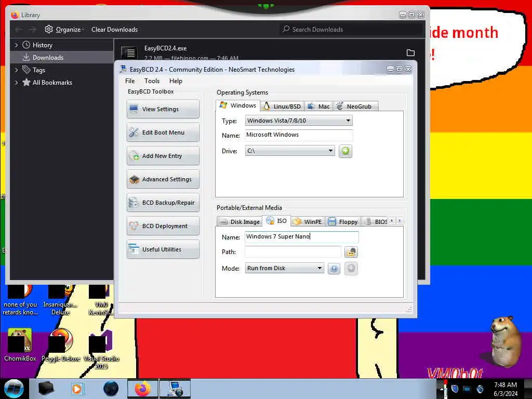Switch to the Linux/BSD tab

(x=282, y=106)
